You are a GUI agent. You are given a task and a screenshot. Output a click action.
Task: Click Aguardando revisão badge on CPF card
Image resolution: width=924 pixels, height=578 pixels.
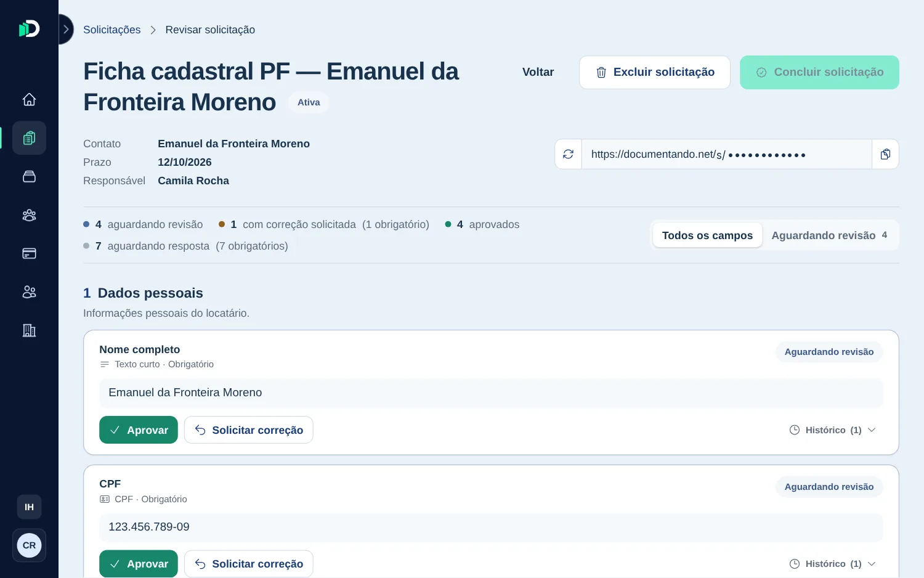pyautogui.click(x=829, y=487)
